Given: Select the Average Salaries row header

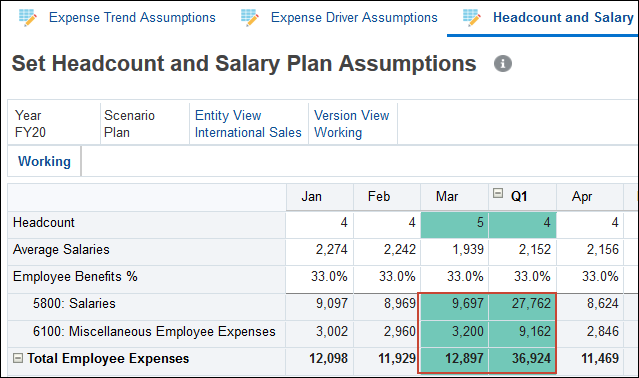Looking at the screenshot, I should tap(147, 252).
